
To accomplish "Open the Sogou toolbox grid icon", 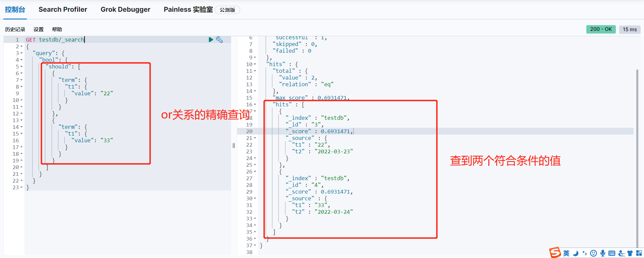I will click(639, 253).
